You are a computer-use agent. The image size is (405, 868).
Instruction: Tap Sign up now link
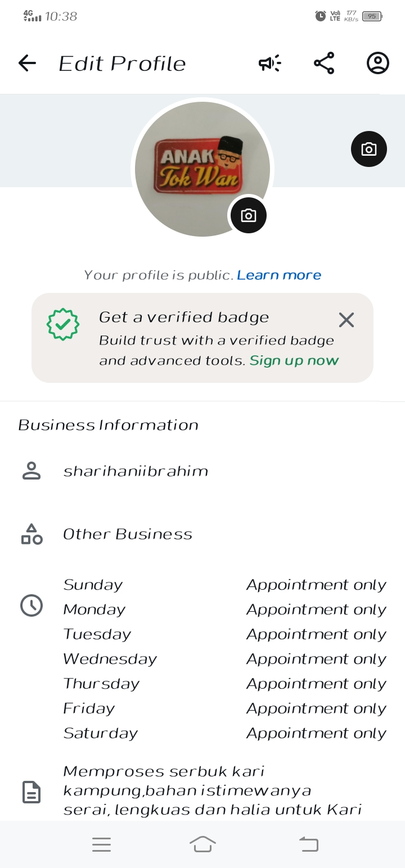(x=294, y=360)
